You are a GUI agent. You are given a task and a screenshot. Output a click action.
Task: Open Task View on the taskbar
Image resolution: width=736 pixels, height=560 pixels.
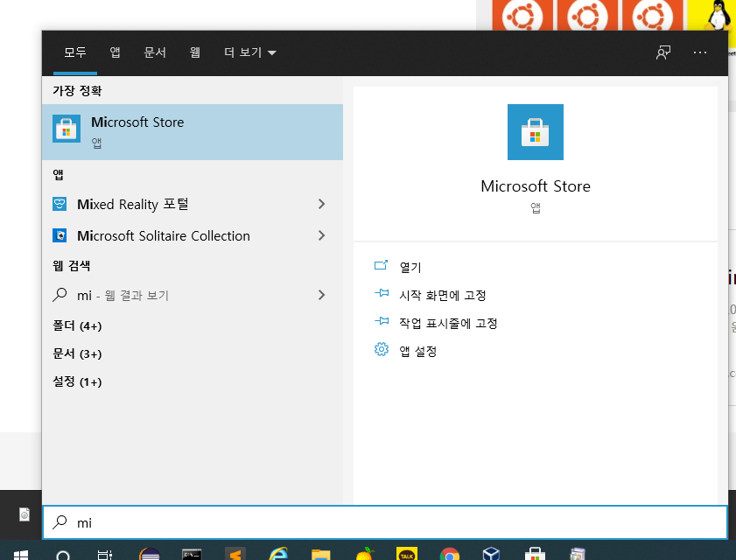click(x=105, y=555)
